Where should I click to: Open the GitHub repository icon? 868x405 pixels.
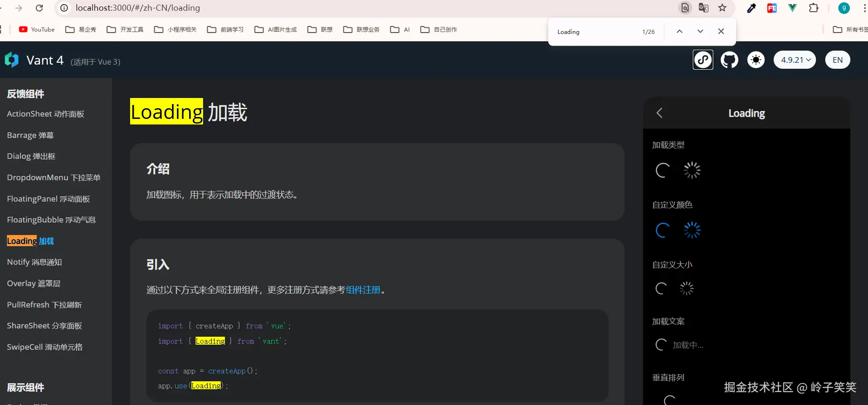729,59
